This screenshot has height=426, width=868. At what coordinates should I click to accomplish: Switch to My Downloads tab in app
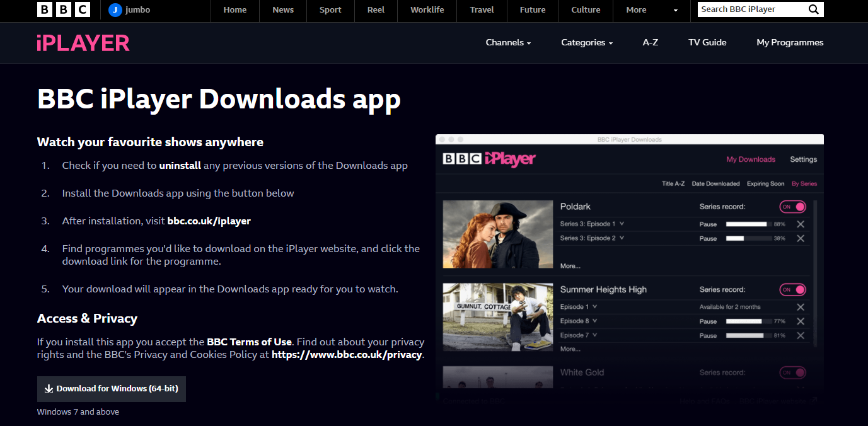pos(751,159)
